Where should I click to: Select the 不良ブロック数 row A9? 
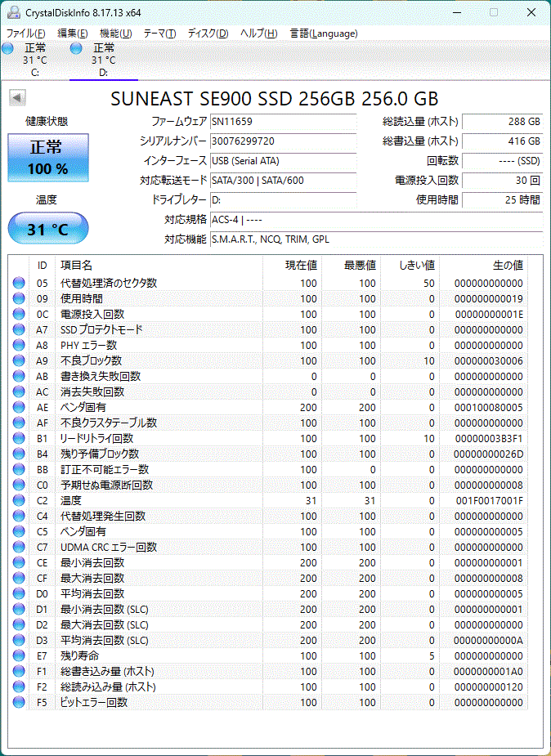[x=269, y=360]
